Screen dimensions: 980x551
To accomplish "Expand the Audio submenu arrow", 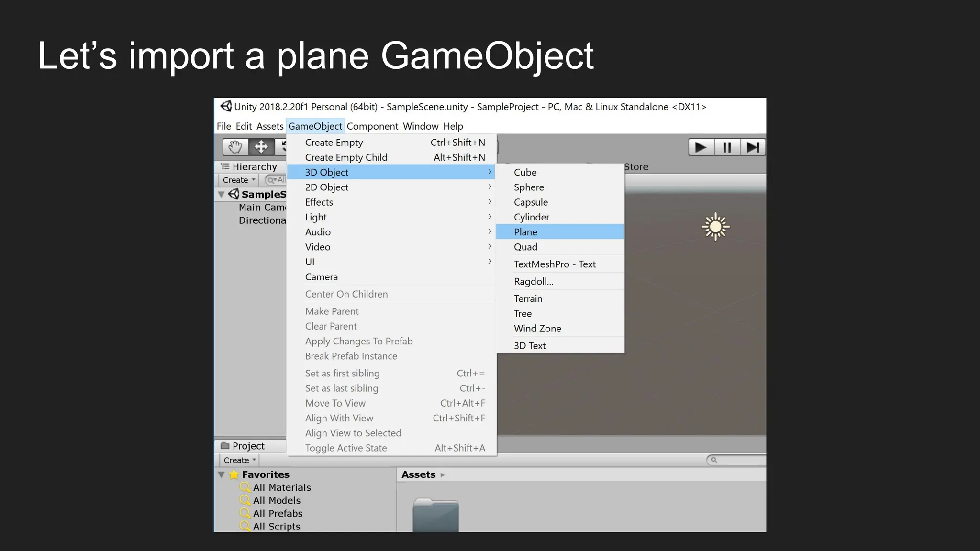I will point(490,231).
